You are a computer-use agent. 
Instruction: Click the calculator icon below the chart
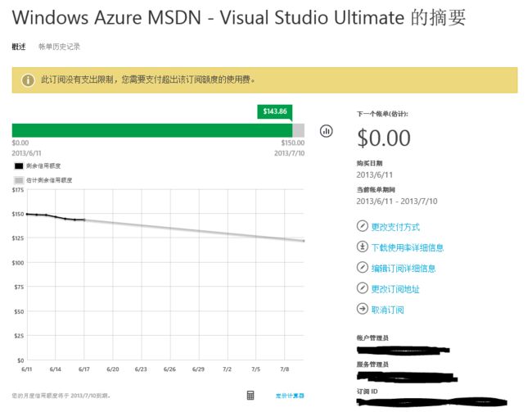tap(250, 395)
